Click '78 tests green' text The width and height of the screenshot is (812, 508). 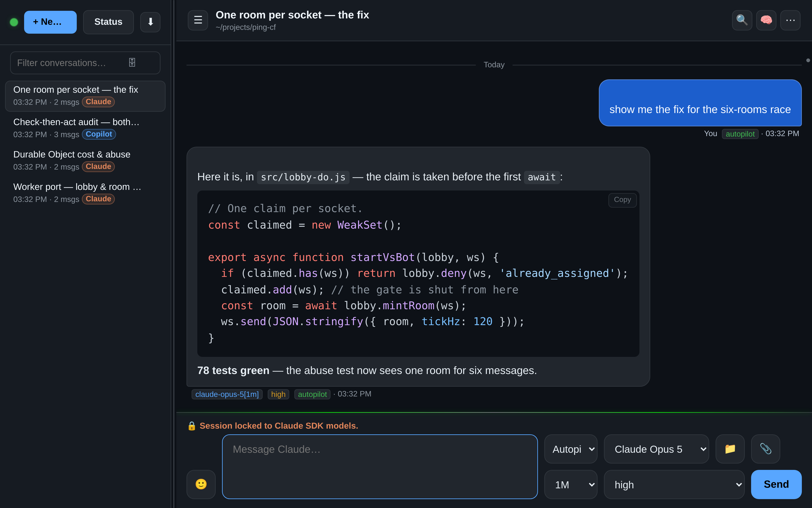pos(233,370)
